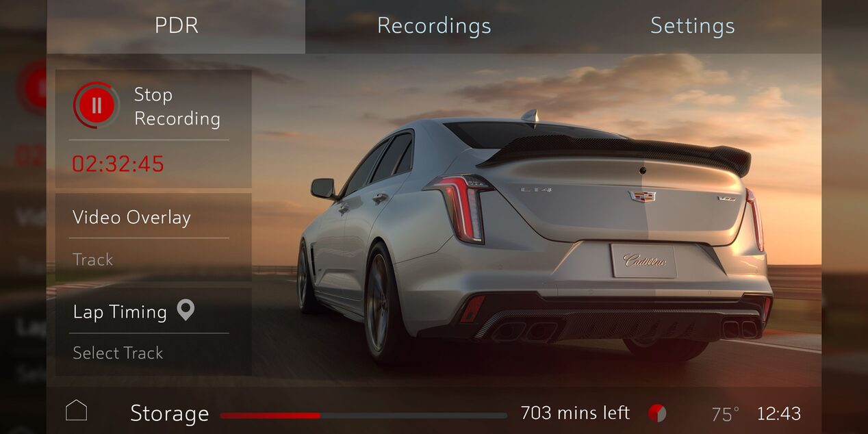This screenshot has width=868, height=434.
Task: Expand Select Track under Lap Timing
Action: pyautogui.click(x=118, y=353)
